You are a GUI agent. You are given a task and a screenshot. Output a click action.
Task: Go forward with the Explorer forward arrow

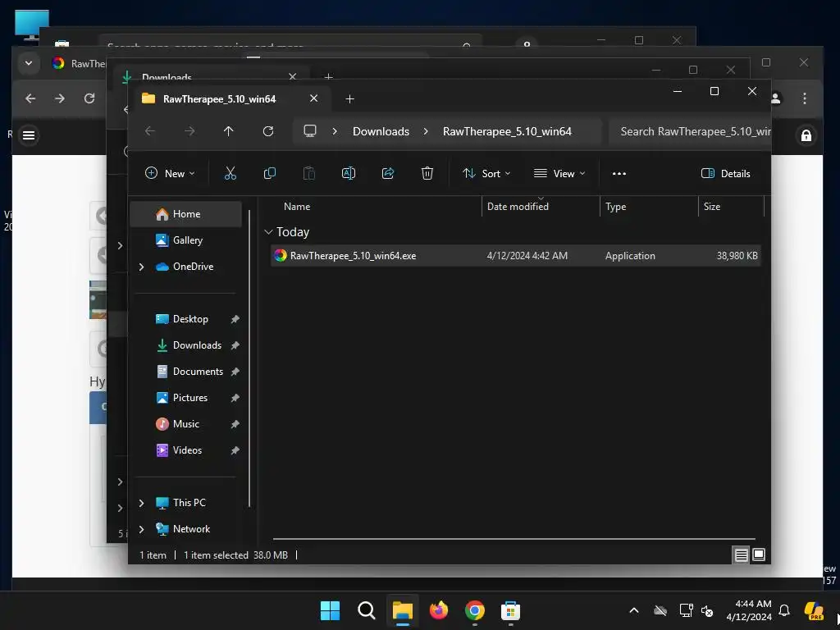click(189, 131)
